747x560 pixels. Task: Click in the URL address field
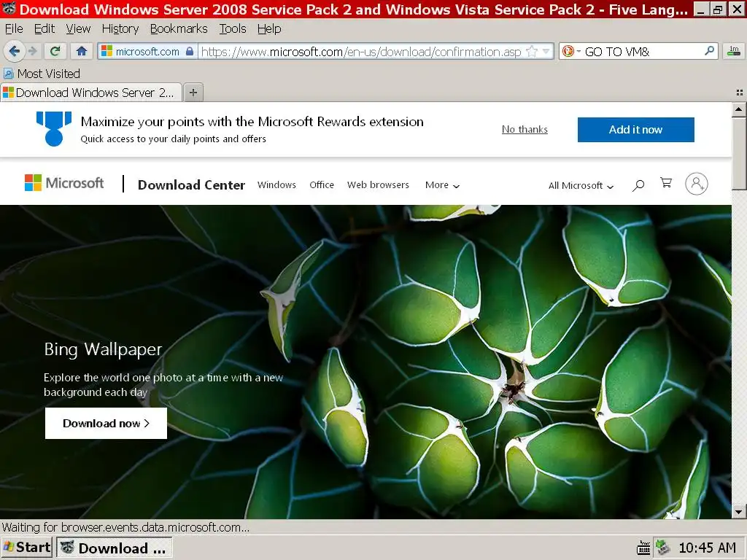click(x=361, y=52)
